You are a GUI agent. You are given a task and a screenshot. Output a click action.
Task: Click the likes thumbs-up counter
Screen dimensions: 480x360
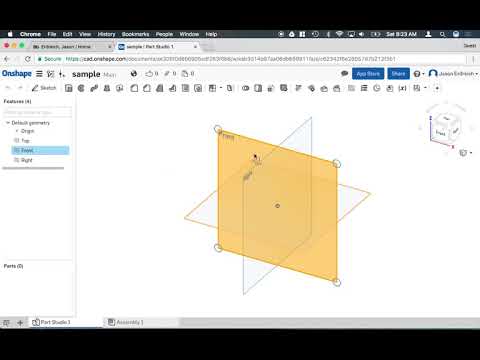point(152,74)
